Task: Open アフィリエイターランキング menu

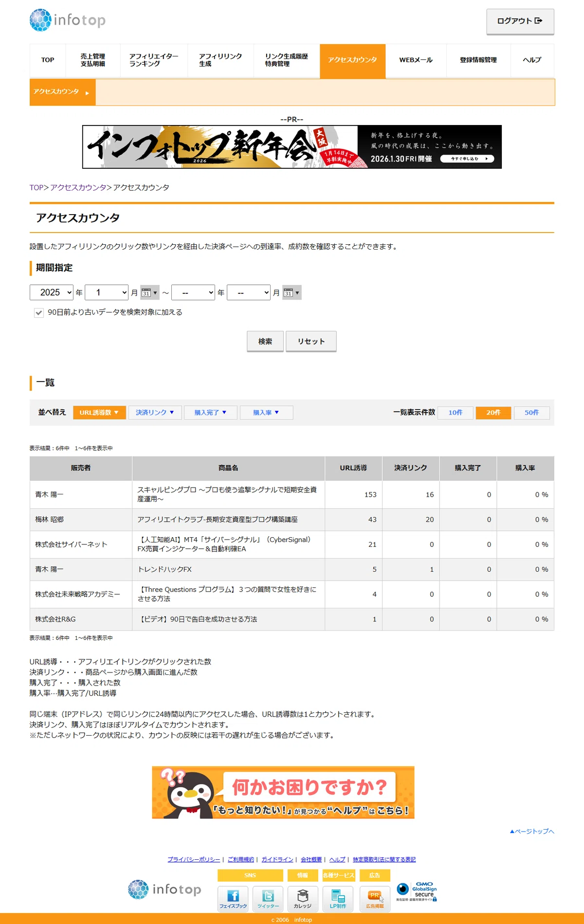Action: pos(154,60)
